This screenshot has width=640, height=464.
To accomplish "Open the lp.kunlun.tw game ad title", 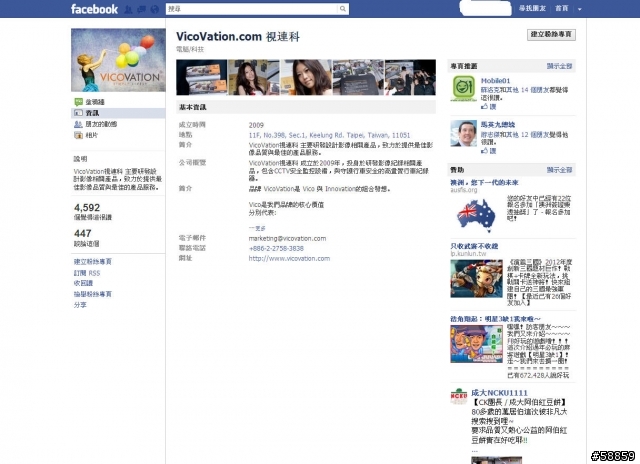I will (x=474, y=246).
